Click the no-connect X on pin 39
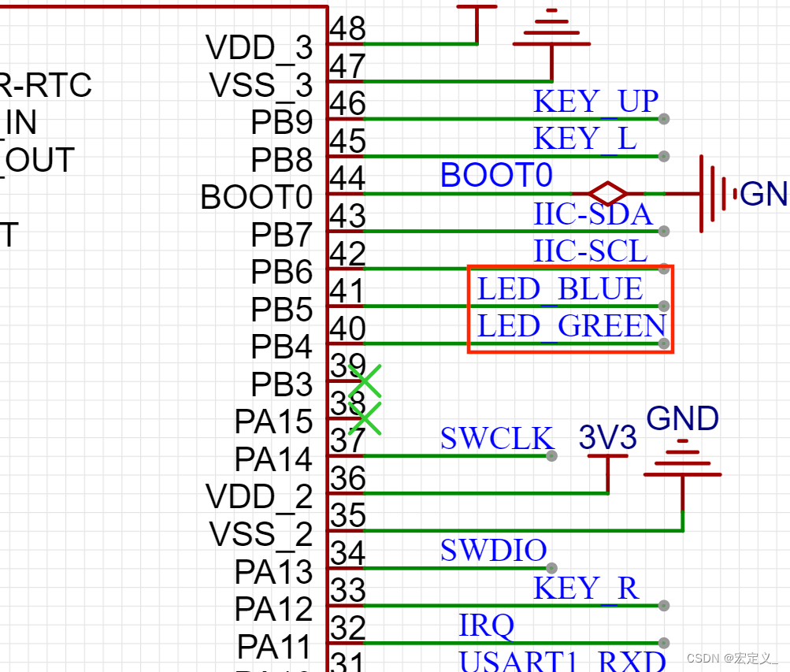790x672 pixels. click(x=365, y=381)
